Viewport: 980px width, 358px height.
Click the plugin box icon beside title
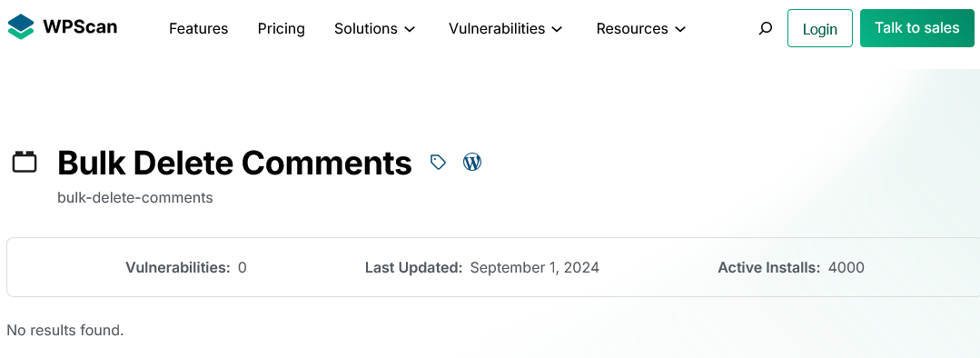click(25, 163)
